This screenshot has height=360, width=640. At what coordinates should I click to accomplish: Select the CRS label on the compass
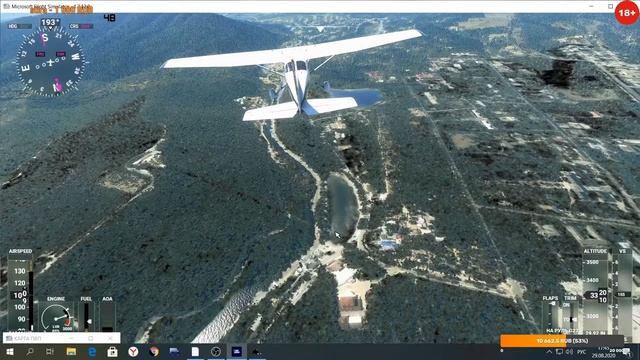click(74, 26)
